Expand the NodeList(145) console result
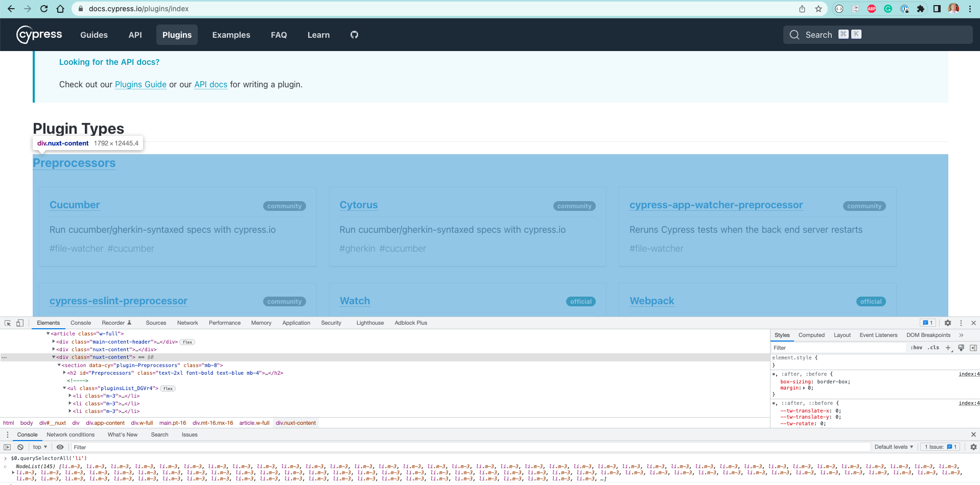 [x=13, y=472]
